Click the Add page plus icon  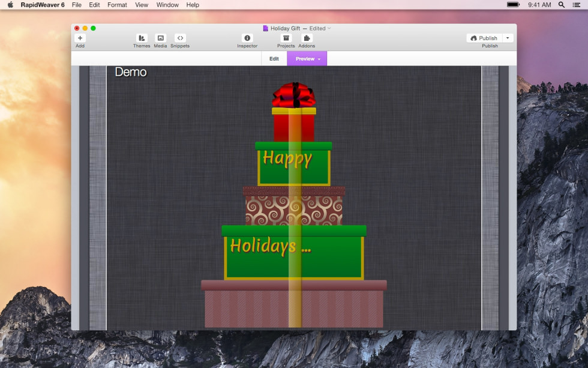[x=80, y=38]
